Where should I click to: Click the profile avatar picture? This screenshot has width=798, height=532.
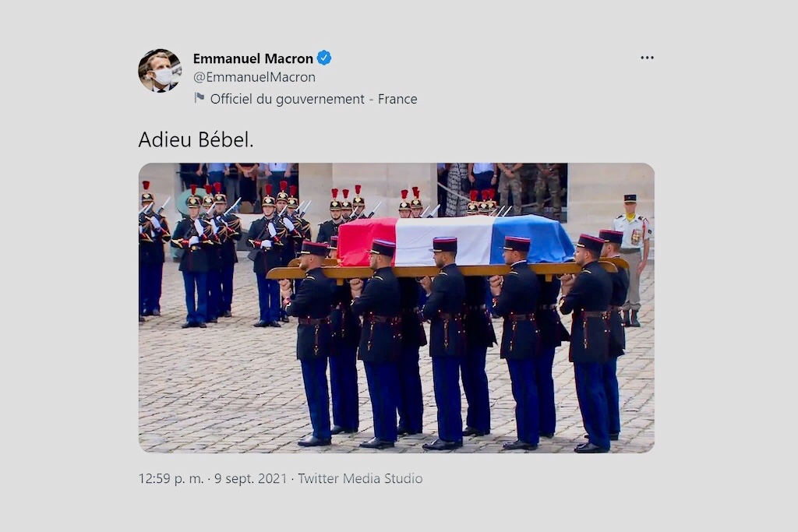(160, 70)
